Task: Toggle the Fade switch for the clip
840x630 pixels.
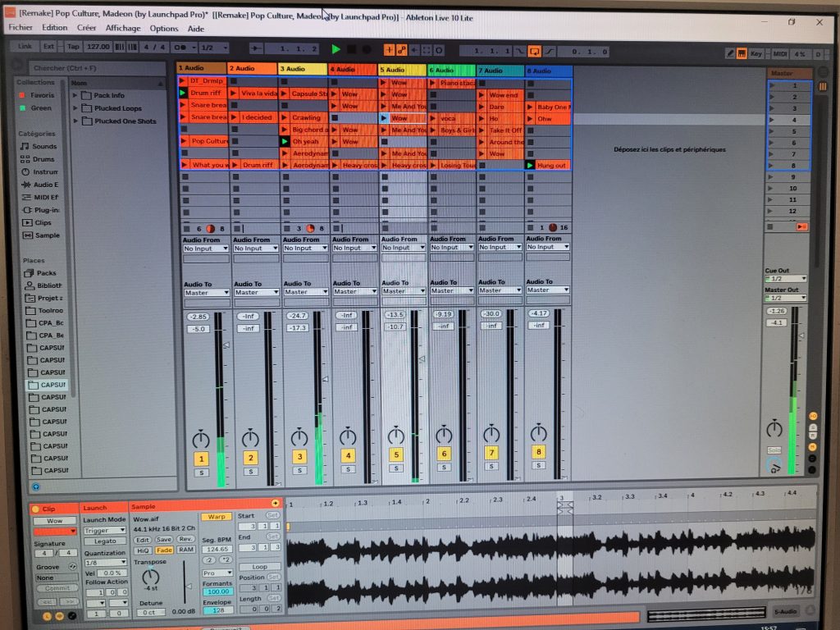Action: pyautogui.click(x=164, y=550)
